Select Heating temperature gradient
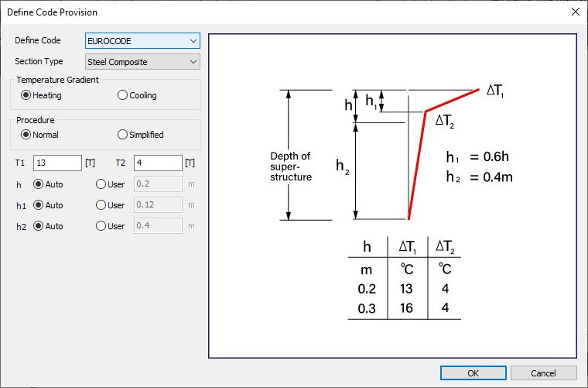 pos(26,95)
